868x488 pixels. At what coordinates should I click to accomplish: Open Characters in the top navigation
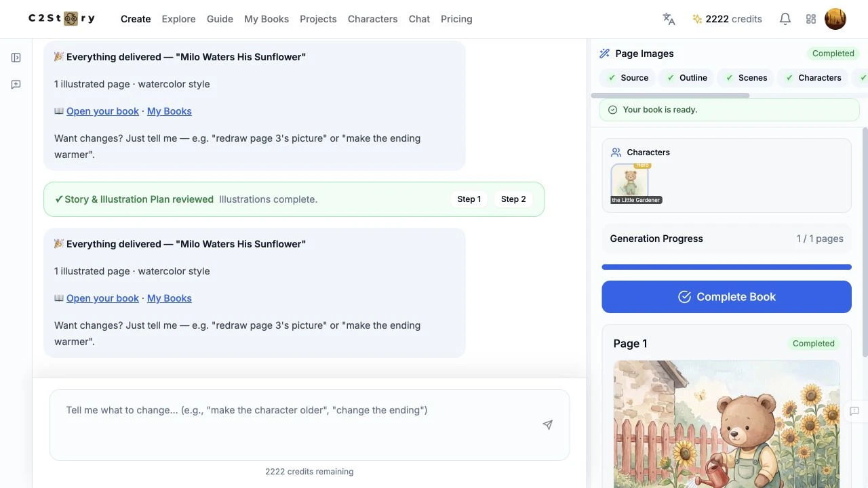click(373, 19)
